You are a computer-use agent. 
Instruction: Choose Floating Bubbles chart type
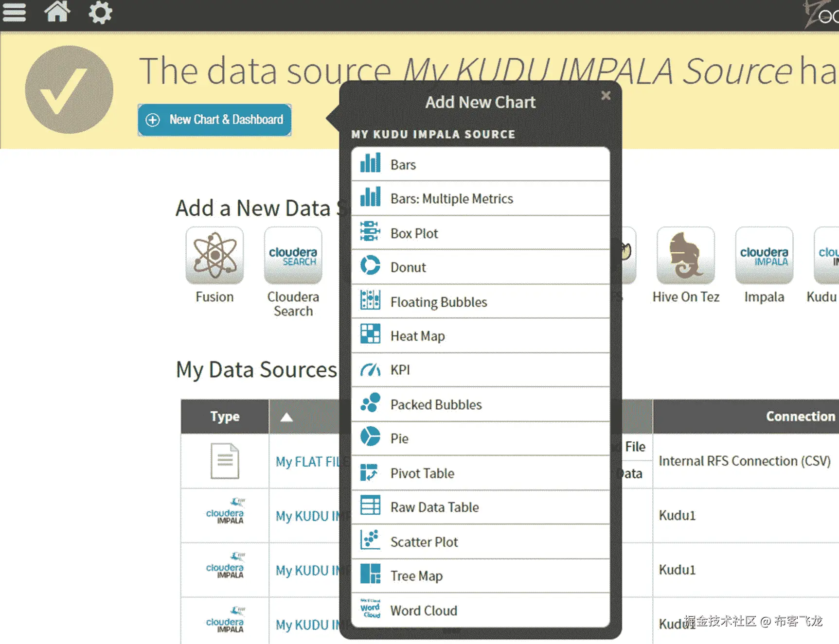coord(481,301)
